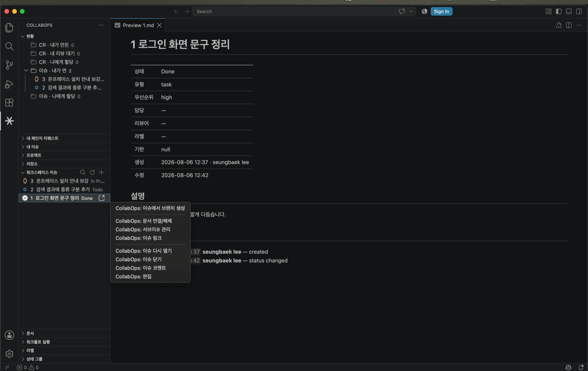
Task: Refresh the workspace issues list
Action: tap(92, 172)
